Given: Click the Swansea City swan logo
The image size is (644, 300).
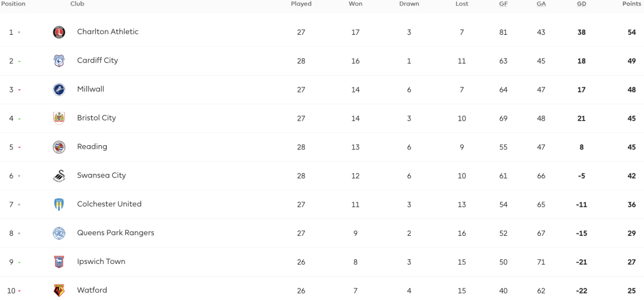Looking at the screenshot, I should point(59,176).
